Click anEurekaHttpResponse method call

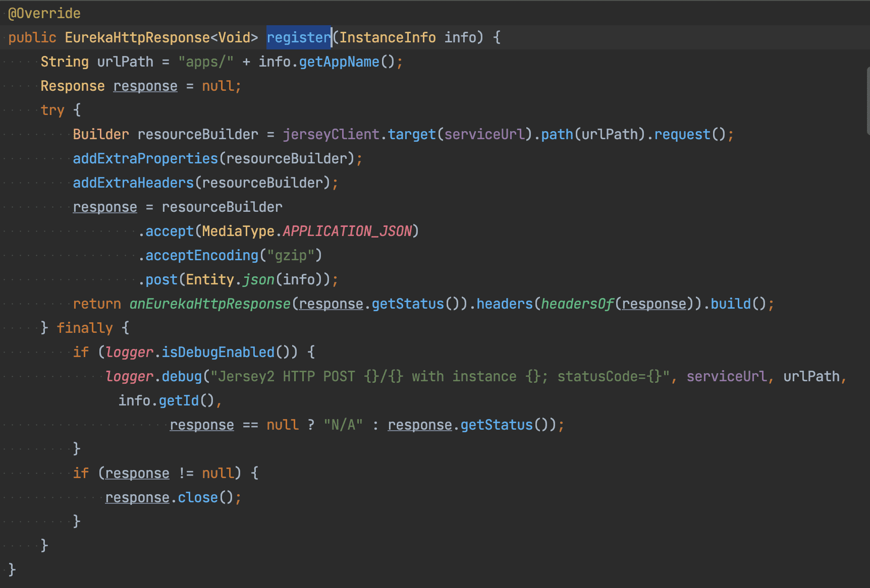coord(210,304)
